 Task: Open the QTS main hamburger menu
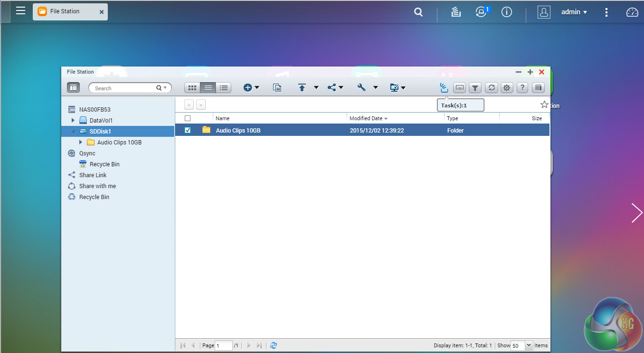coord(20,10)
